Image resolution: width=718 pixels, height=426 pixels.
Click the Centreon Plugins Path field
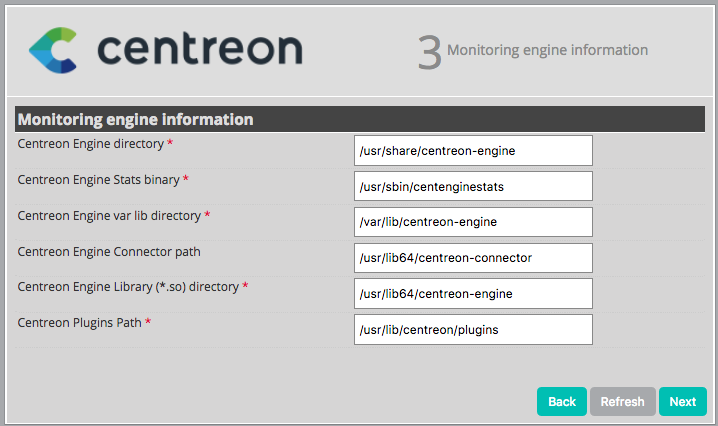[x=473, y=330]
